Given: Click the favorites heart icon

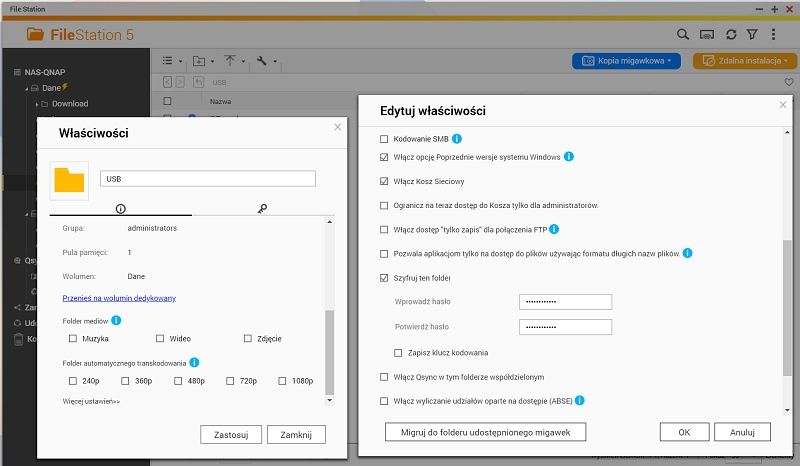Looking at the screenshot, I should (788, 82).
